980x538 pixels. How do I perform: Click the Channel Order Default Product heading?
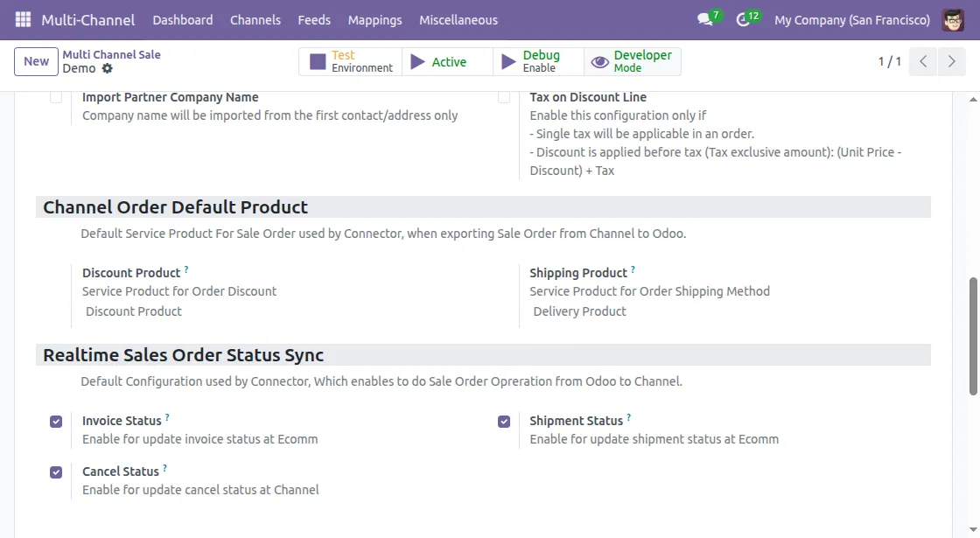[x=176, y=206]
